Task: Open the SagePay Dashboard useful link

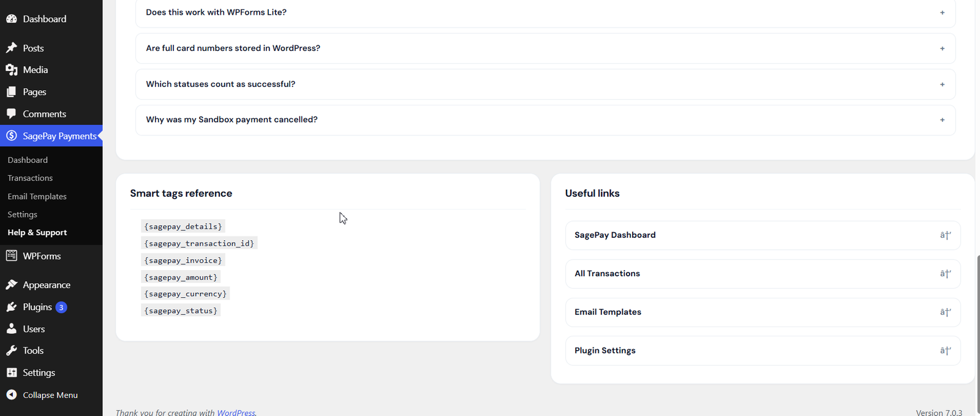Action: (x=763, y=235)
